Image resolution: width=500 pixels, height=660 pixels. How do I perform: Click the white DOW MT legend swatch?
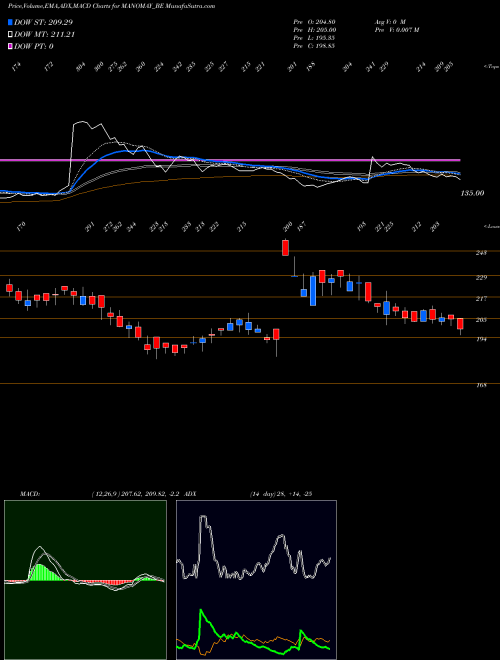click(10, 35)
